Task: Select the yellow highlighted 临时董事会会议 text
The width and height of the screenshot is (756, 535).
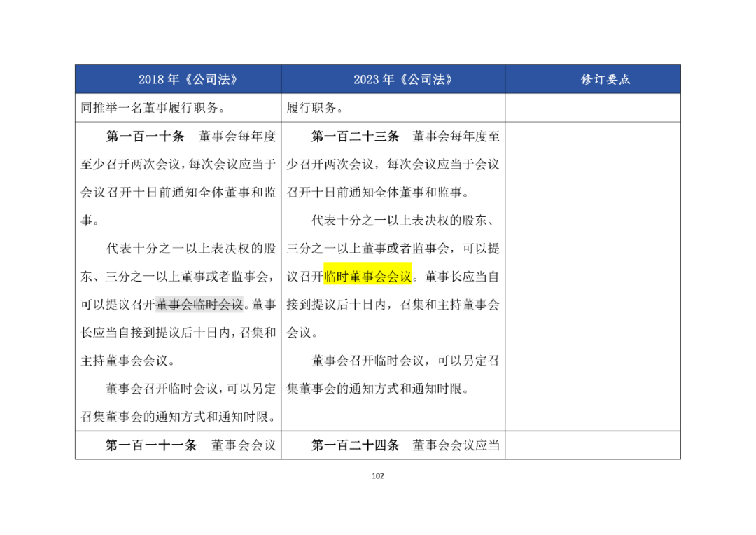Action: pyautogui.click(x=367, y=277)
